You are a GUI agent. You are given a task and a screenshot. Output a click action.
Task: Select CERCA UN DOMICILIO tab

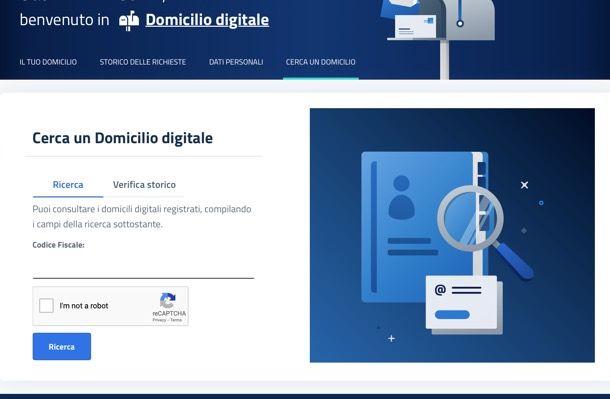(321, 62)
